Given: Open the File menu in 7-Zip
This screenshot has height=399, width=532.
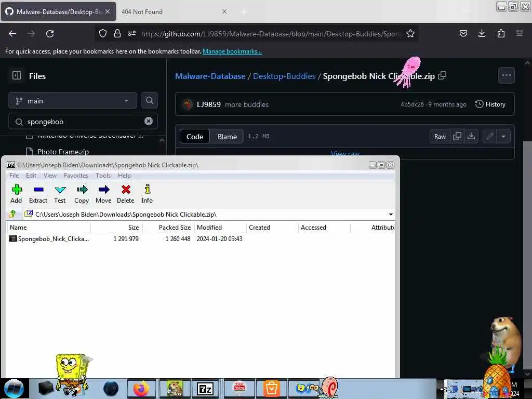Looking at the screenshot, I should [x=14, y=176].
